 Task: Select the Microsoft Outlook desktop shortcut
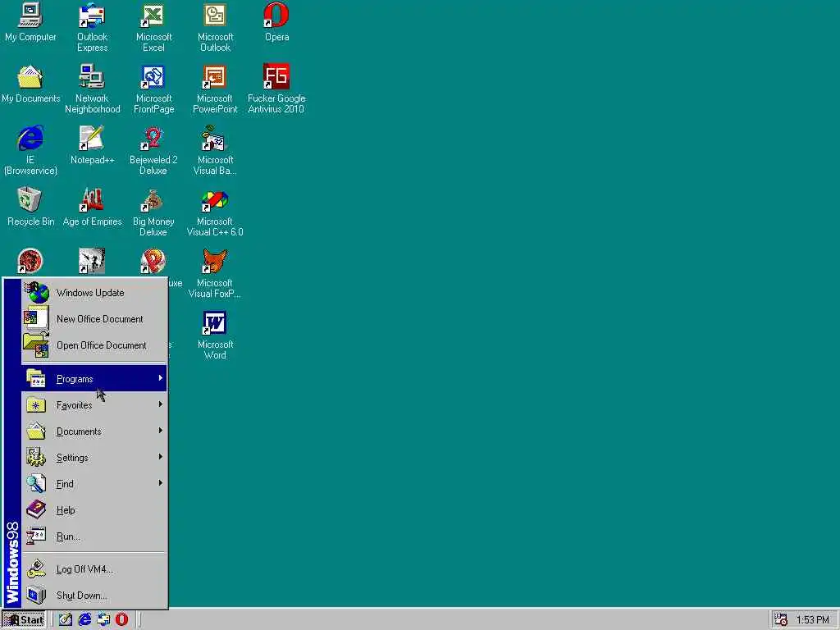coord(215,27)
